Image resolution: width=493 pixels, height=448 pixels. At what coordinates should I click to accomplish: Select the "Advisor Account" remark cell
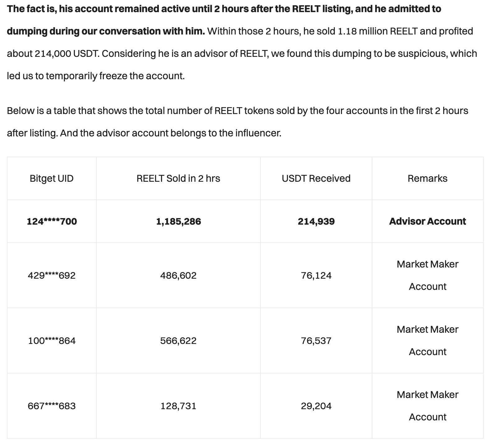point(427,221)
